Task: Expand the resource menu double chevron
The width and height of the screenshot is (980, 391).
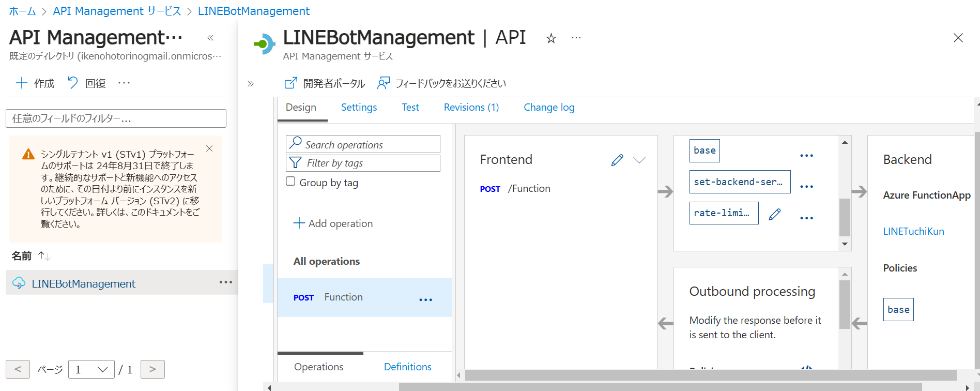Action: coord(251,84)
